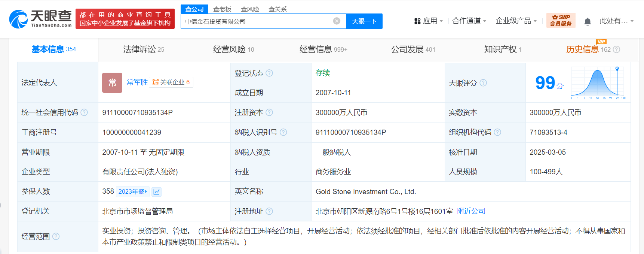Click help icon next to 历史信息 tab
The height and width of the screenshot is (254, 644).
617,49
